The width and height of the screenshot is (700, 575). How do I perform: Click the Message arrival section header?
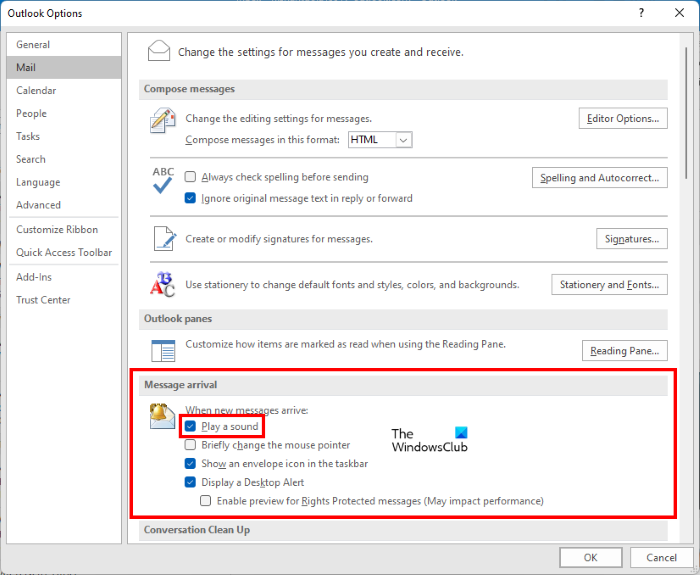click(403, 385)
